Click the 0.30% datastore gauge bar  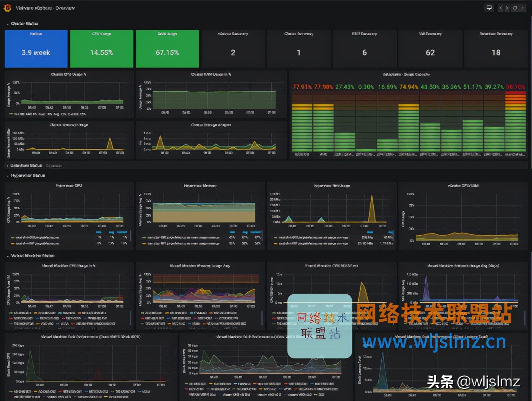coord(366,122)
